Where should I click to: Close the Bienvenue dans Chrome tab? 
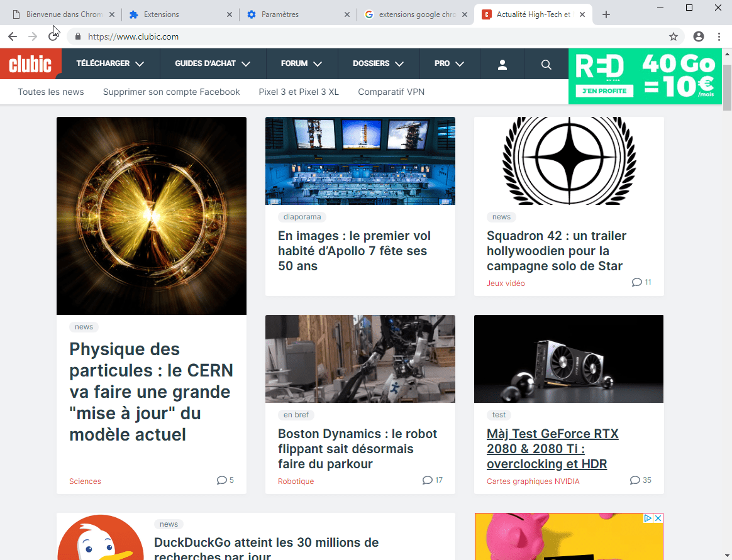point(112,14)
